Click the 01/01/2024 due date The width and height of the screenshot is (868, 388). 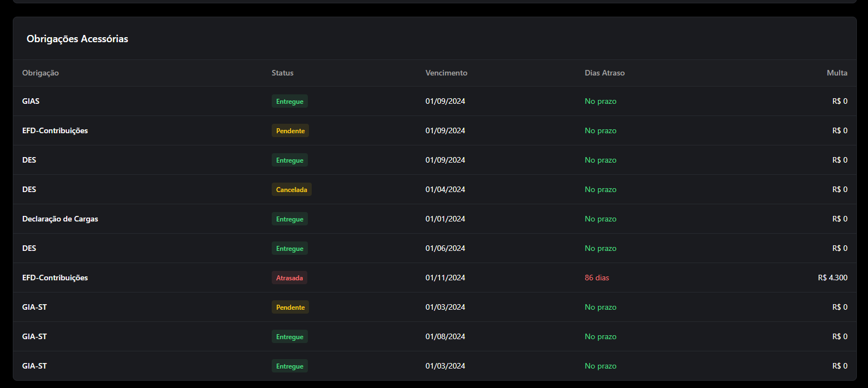click(445, 219)
